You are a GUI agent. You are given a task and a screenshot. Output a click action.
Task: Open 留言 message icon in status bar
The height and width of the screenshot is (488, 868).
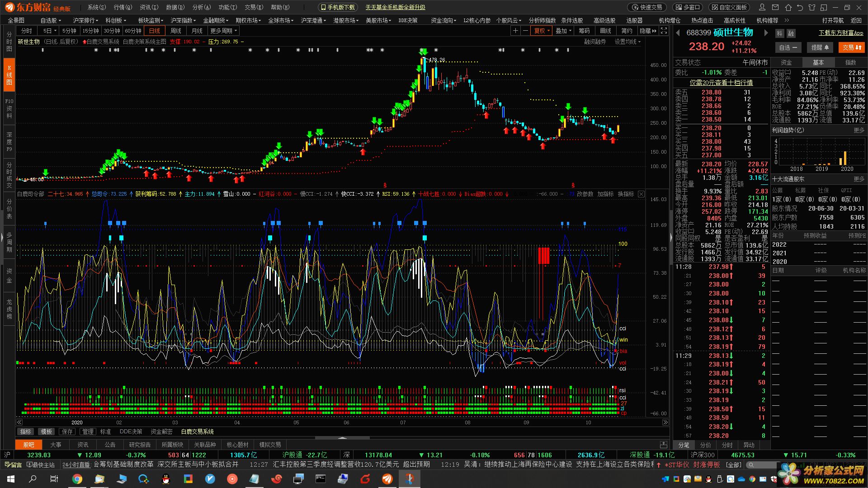point(13,465)
